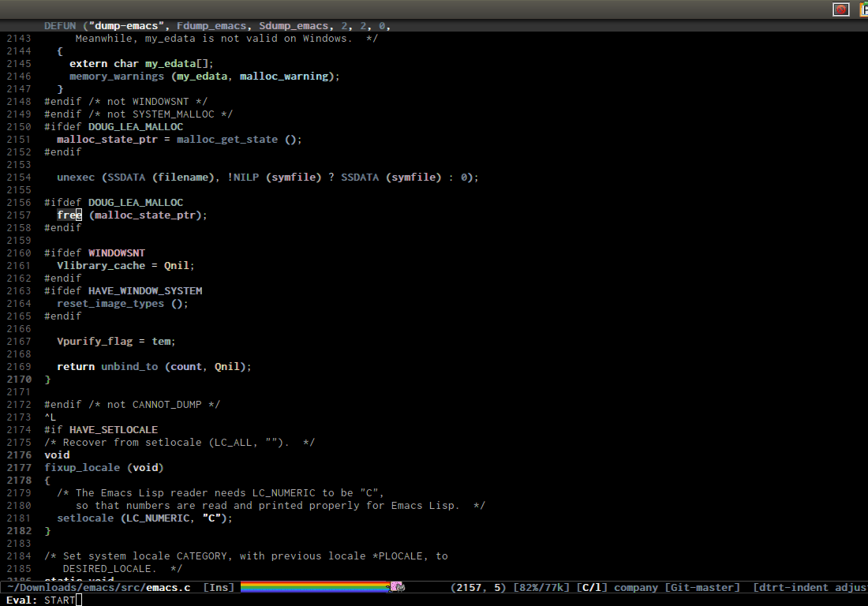This screenshot has height=606, width=868.
Task: Click the not SYSTEM_MALLOC endif comment
Action: (x=138, y=114)
